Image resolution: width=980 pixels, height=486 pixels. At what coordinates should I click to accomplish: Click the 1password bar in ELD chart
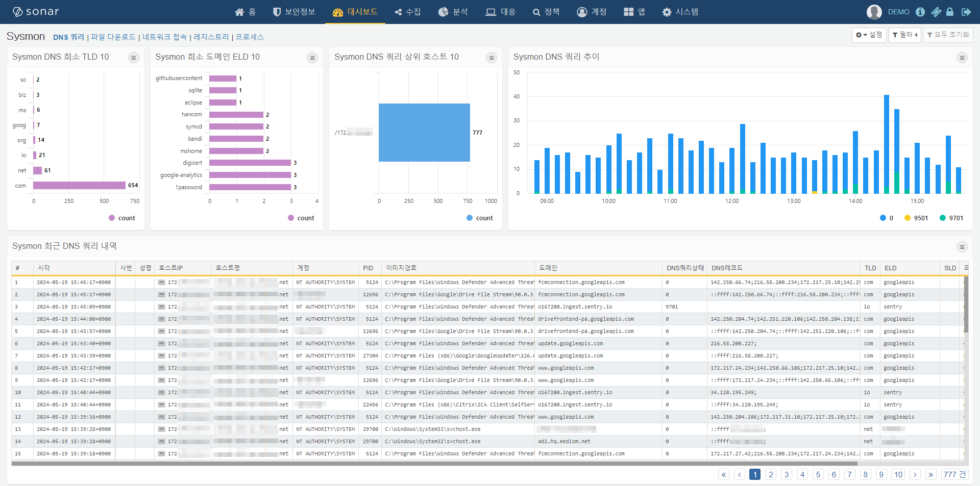pyautogui.click(x=250, y=187)
